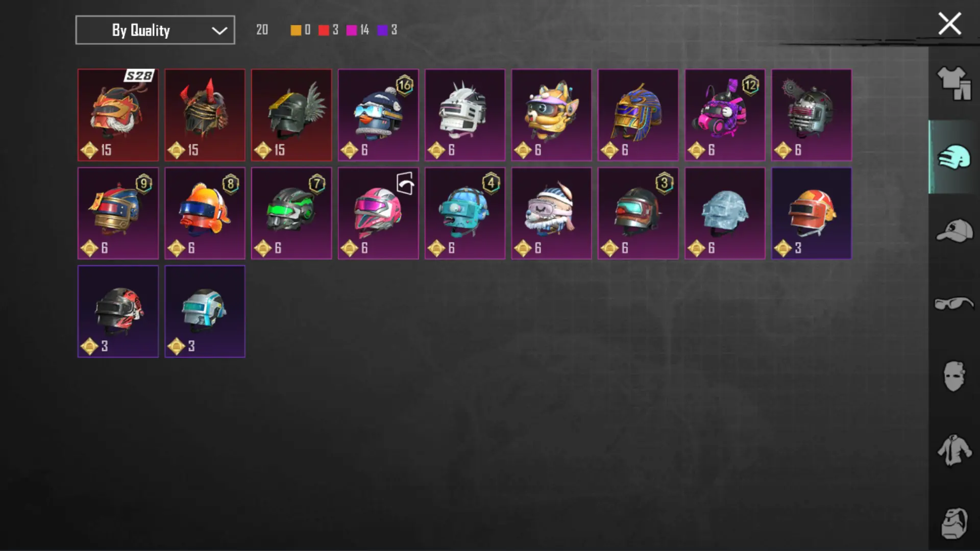The width and height of the screenshot is (980, 551).
Task: Select the helmet category icon
Action: point(954,157)
